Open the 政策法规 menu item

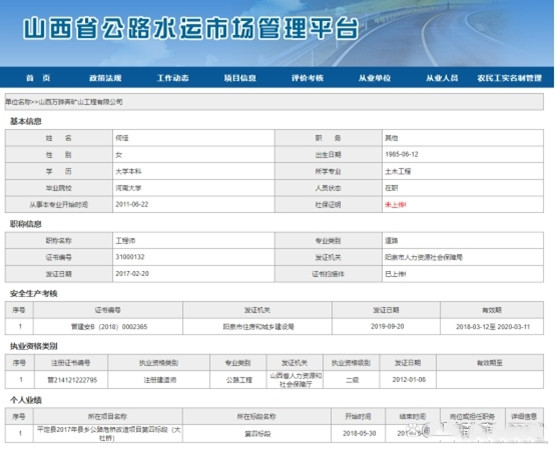pos(105,78)
